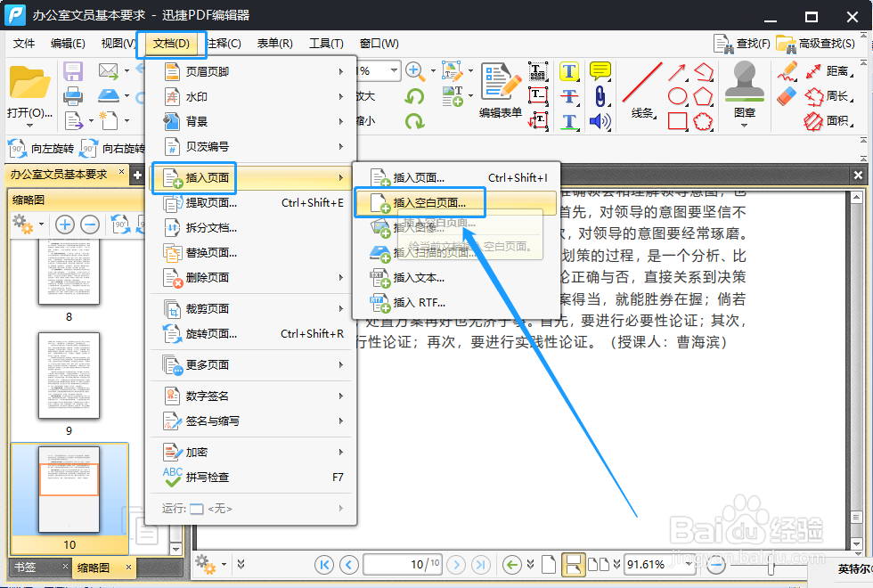The image size is (873, 588).
Task: Select the pentagon polygon tool
Action: click(703, 96)
